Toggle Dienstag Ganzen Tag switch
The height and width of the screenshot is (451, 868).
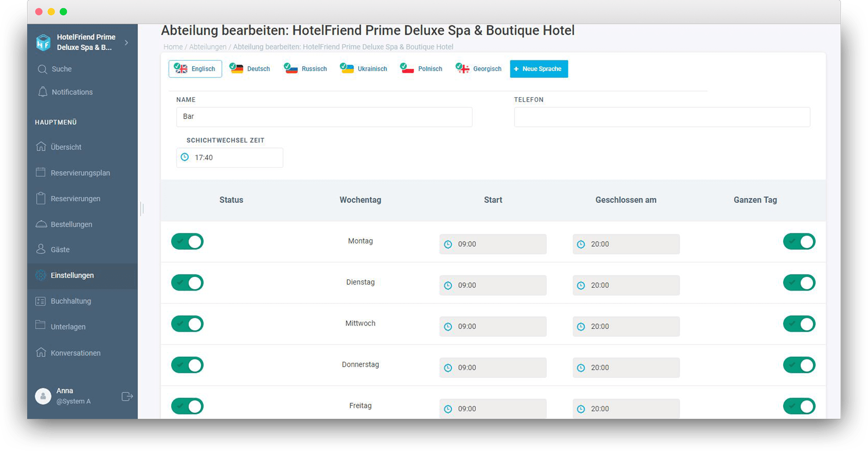[x=799, y=282]
